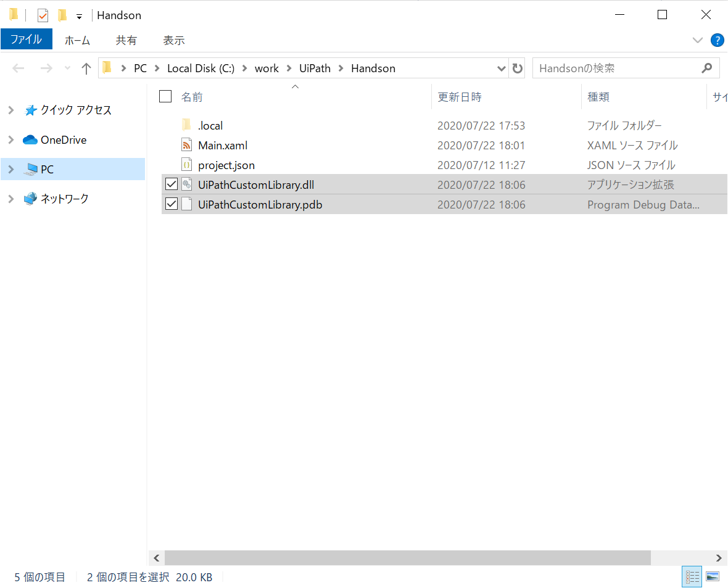This screenshot has width=728, height=588.
Task: Expand クイック アクセス in navigation pane
Action: (11, 110)
